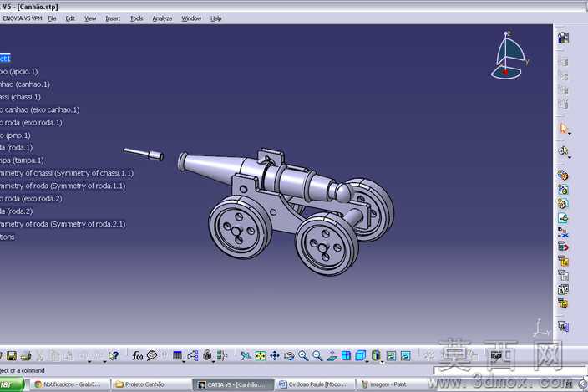Open the Design Table tool

tap(177, 355)
